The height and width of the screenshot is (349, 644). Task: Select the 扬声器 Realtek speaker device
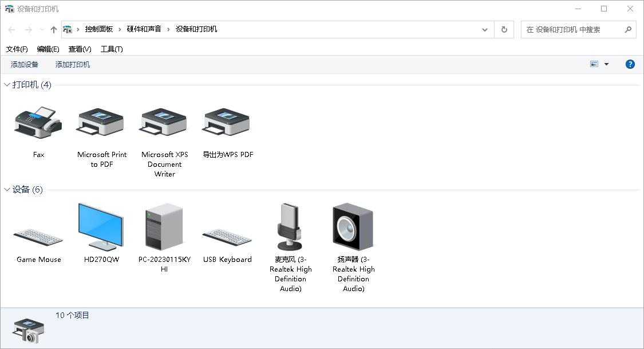pyautogui.click(x=353, y=227)
